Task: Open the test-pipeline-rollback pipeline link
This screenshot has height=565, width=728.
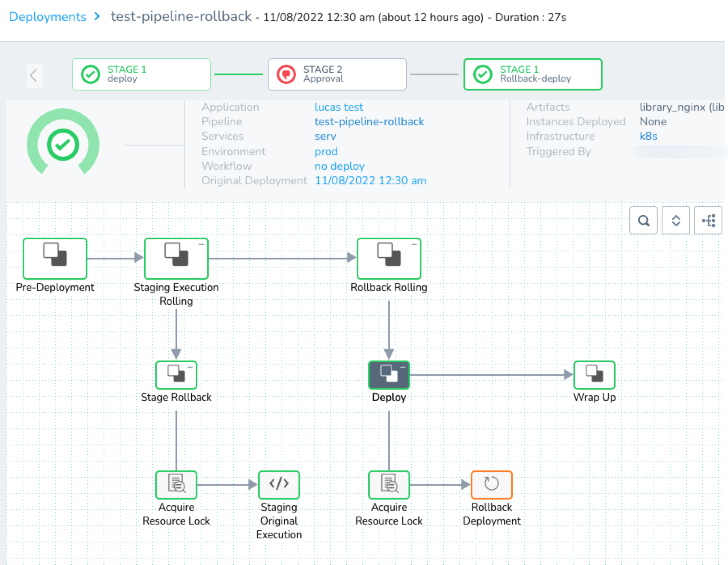Action: click(369, 122)
